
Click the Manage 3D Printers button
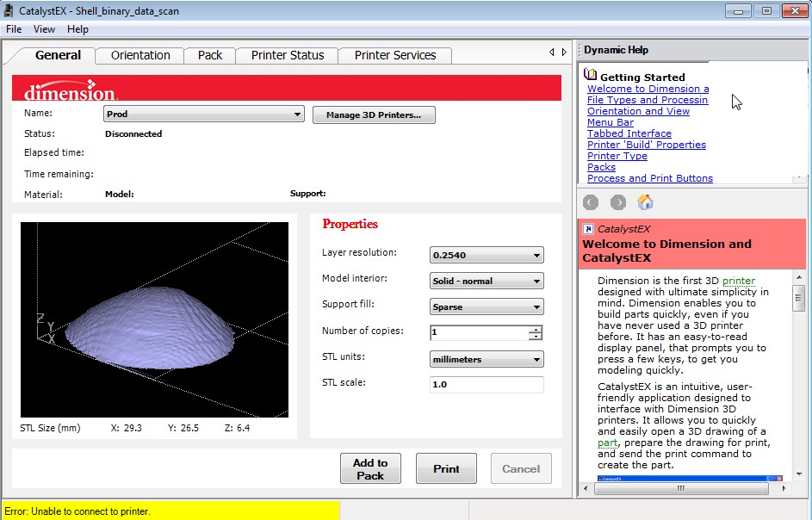[x=374, y=115]
